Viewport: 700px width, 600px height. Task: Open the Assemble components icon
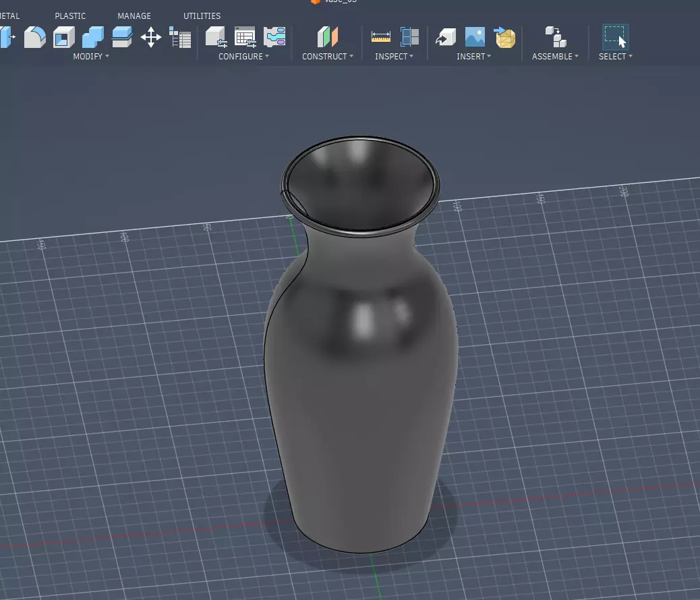(x=556, y=37)
